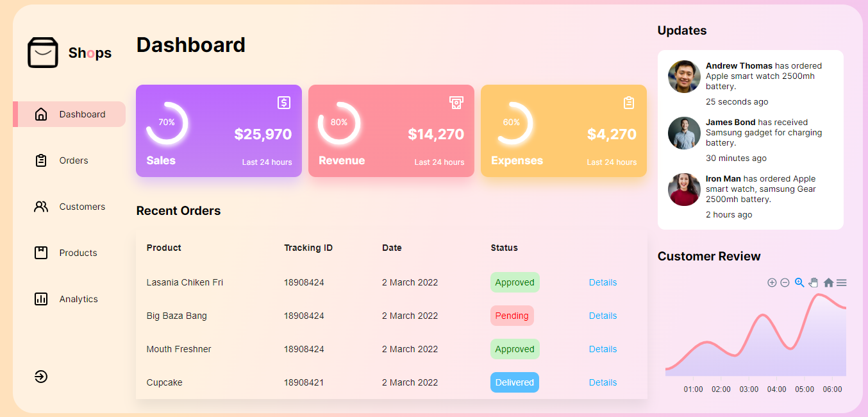Click the Shops shopping bag logo
The height and width of the screenshot is (417, 868).
43,53
